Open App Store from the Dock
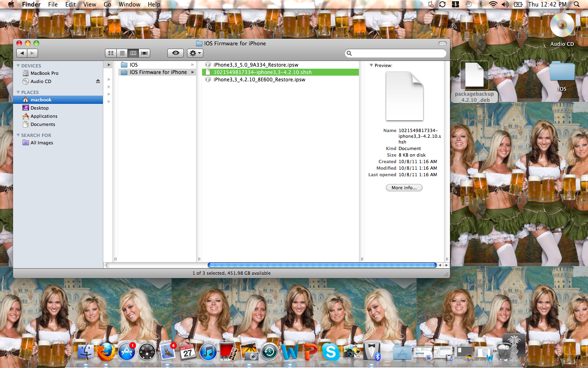The height and width of the screenshot is (368, 588). coord(127,351)
